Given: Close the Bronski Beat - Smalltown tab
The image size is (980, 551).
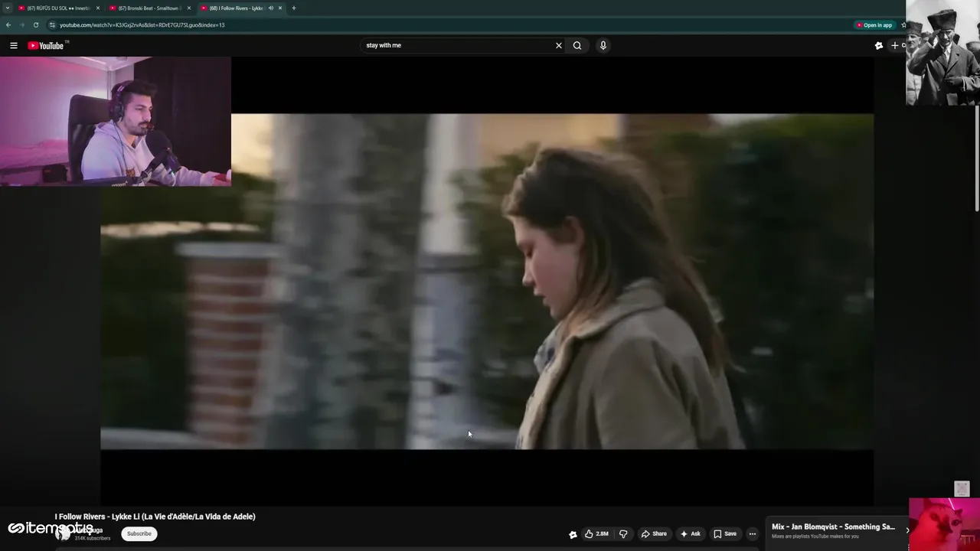Looking at the screenshot, I should (189, 8).
